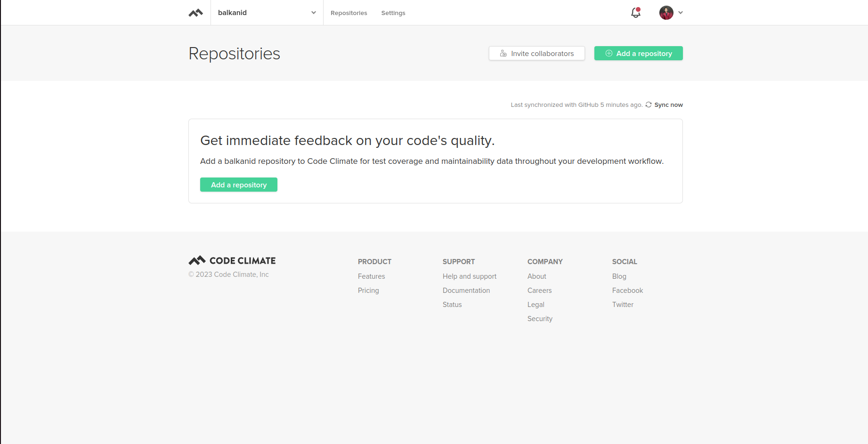868x444 pixels.
Task: Expand the user account menu chevron
Action: point(681,13)
